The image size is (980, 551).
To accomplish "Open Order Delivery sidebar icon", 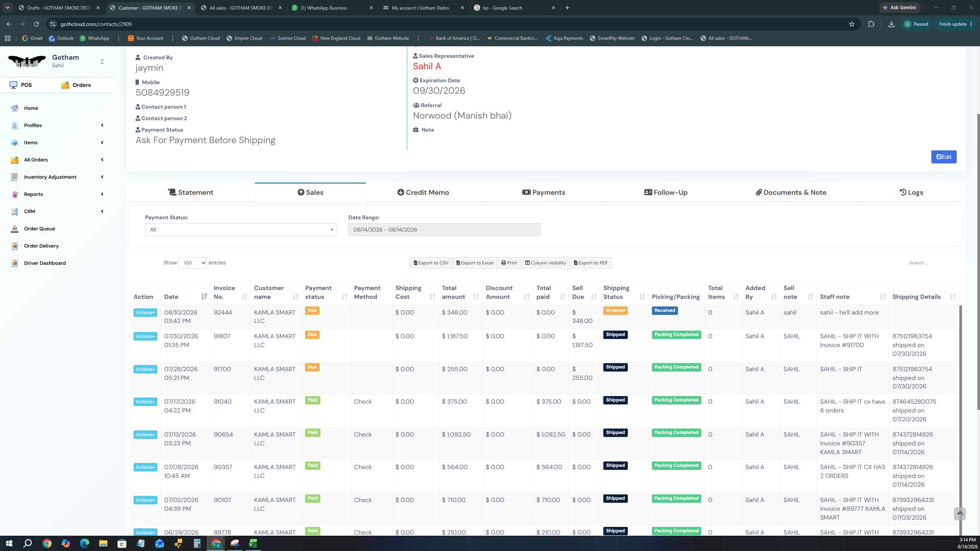I will pos(15,246).
